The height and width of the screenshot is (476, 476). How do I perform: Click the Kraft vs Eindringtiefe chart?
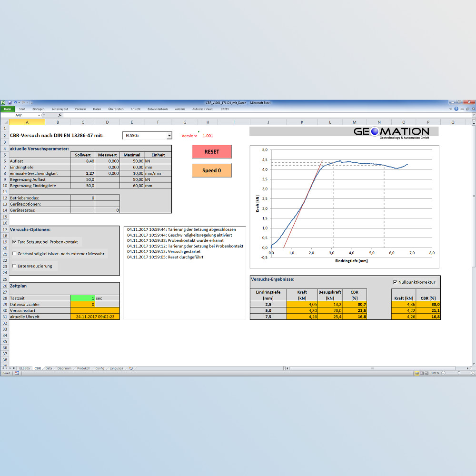345,207
